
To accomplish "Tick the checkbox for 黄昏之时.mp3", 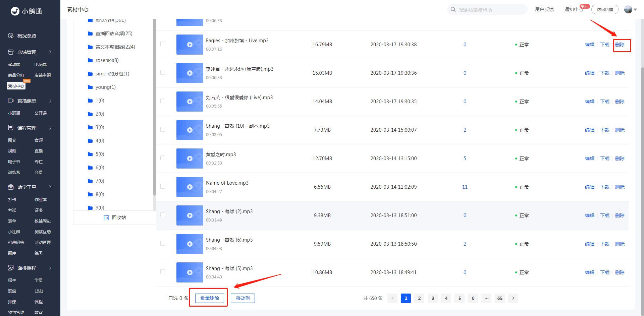I will click(163, 158).
